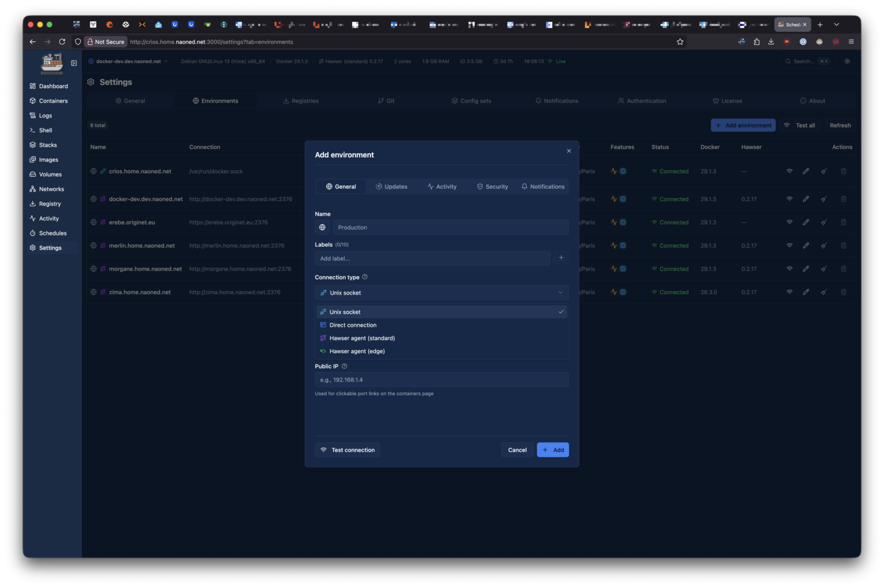Viewport: 884px width, 588px height.
Task: Edit the zima.home.naoned.net environment pencil icon
Action: (806, 292)
